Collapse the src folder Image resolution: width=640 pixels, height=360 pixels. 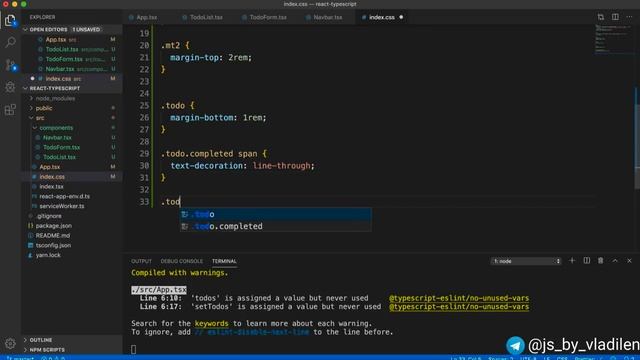click(71, 118)
